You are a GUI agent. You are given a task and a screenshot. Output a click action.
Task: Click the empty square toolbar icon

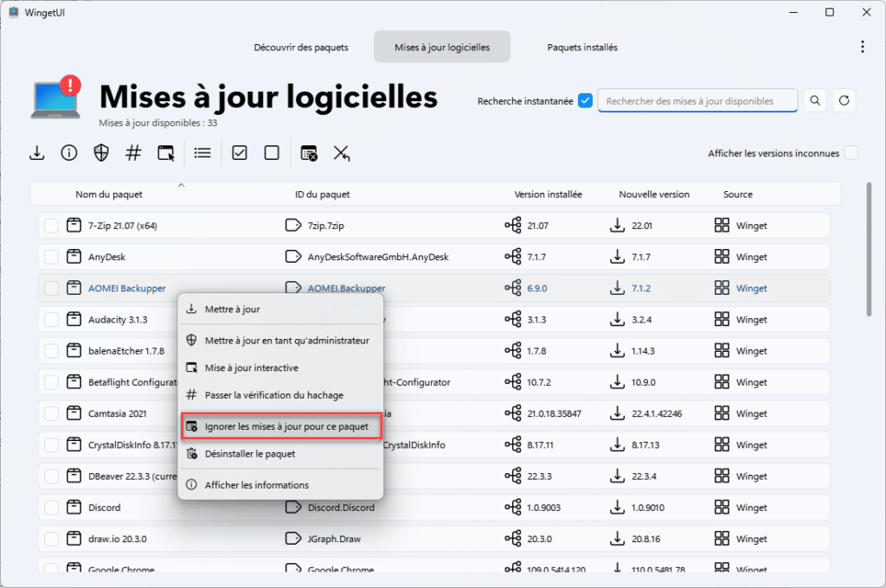(272, 153)
